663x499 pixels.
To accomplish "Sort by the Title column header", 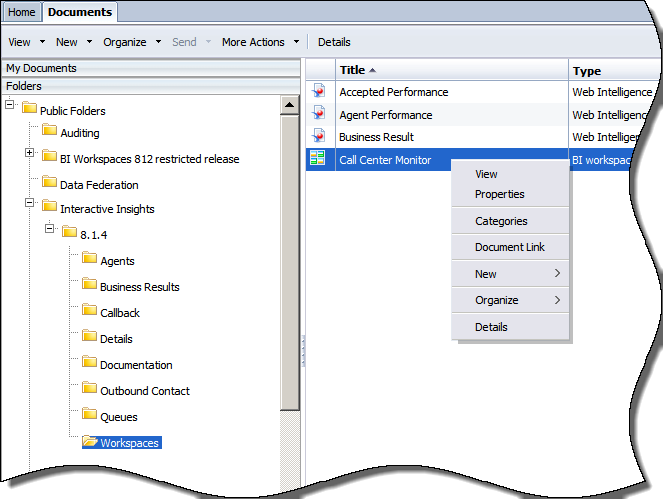I will (x=452, y=70).
